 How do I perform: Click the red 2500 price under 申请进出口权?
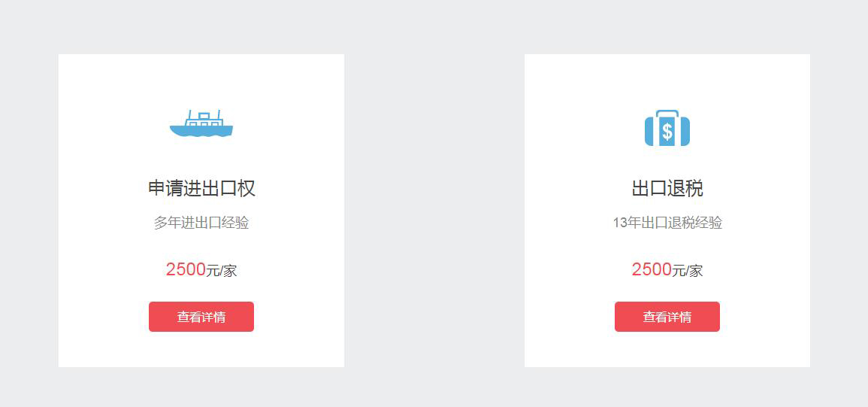(186, 269)
